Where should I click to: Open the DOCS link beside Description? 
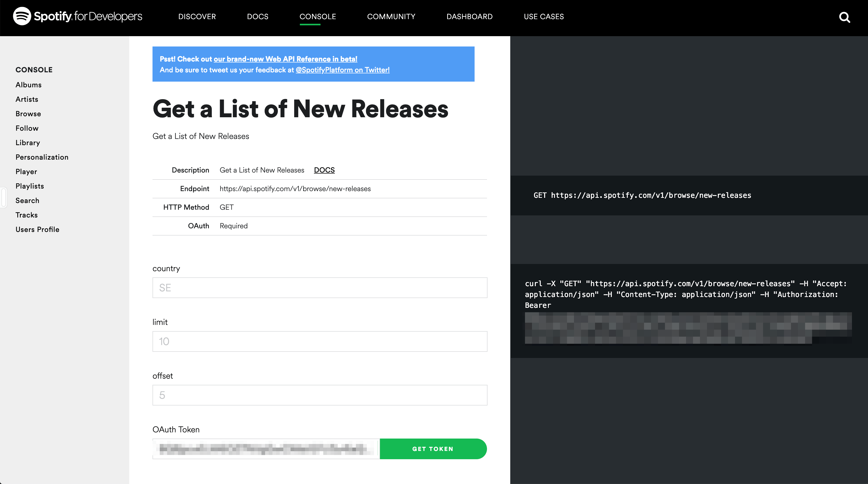pos(324,170)
